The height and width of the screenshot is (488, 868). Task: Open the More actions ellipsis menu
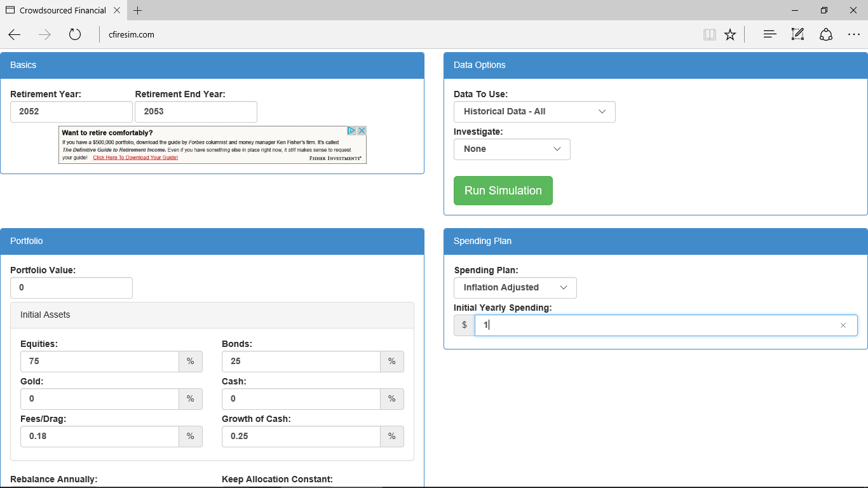853,35
